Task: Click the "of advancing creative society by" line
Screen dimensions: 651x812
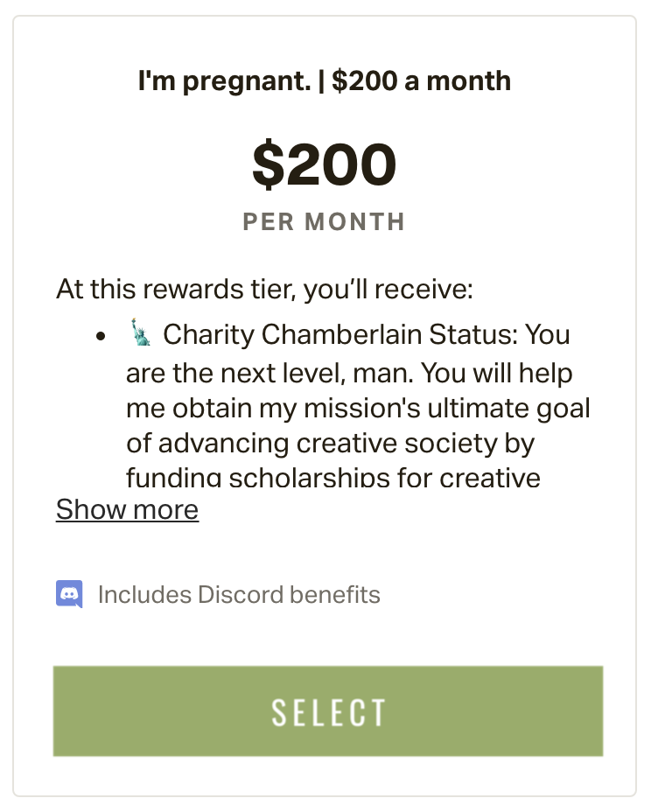Action: (331, 444)
